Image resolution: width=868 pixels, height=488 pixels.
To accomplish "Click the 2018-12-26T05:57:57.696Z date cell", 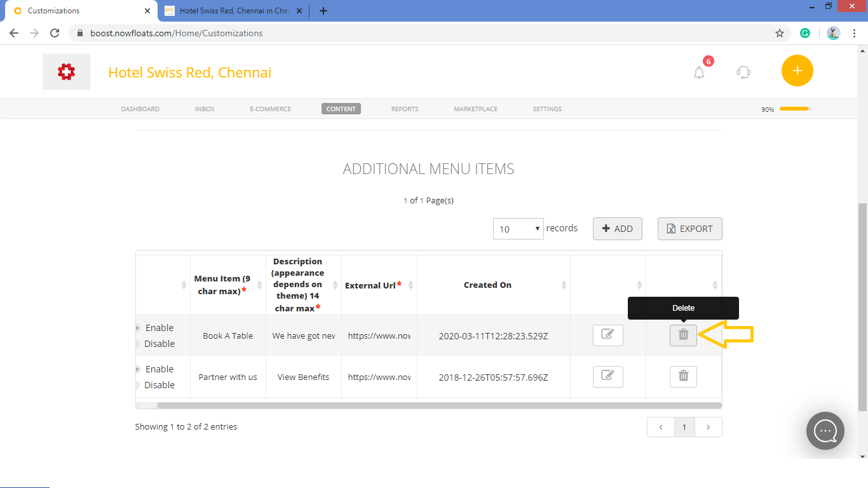I will (494, 377).
